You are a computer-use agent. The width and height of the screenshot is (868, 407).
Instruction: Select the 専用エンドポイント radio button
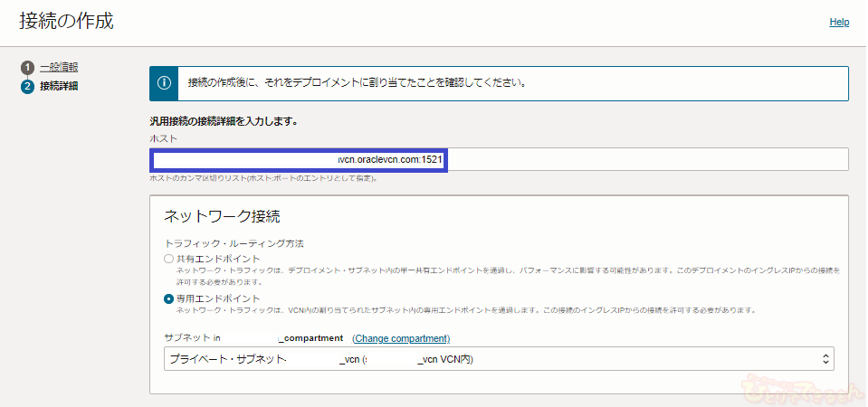169,298
